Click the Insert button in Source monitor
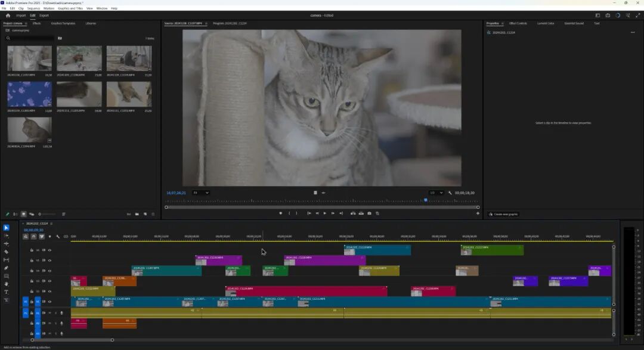The image size is (644, 350). [x=353, y=213]
